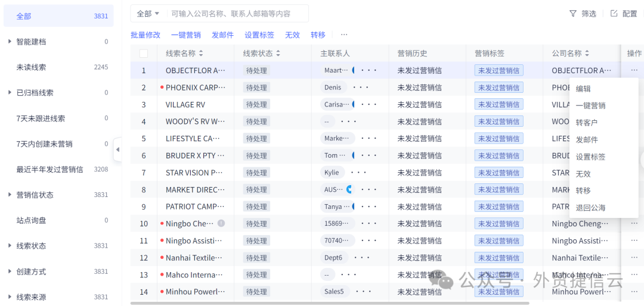Click contact chip Dept6
Image resolution: width=644 pixels, height=306 pixels.
pyautogui.click(x=333, y=258)
